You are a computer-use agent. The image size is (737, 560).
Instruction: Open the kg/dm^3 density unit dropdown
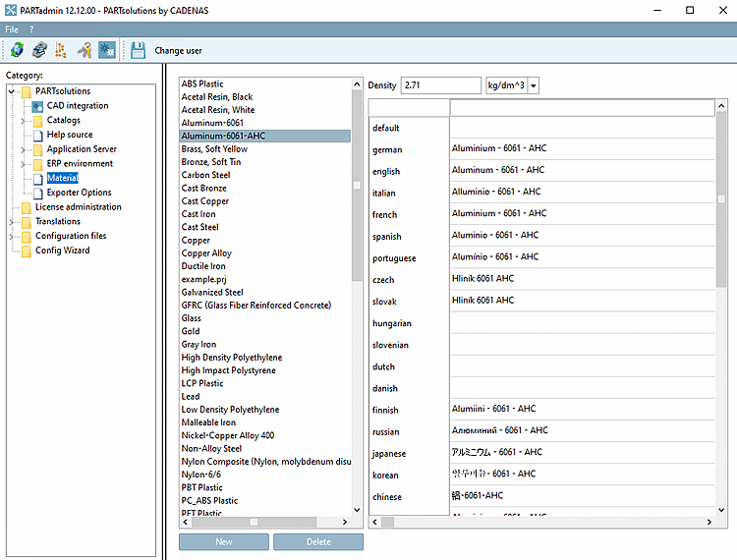pos(534,85)
